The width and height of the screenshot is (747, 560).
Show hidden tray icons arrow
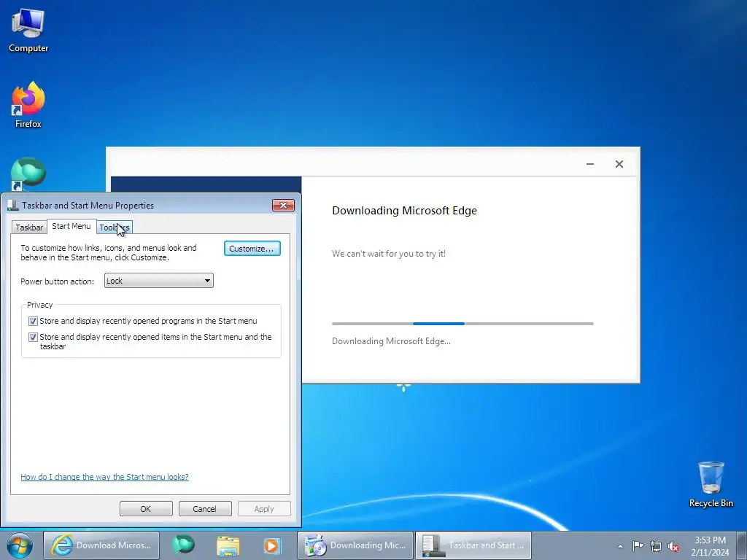tap(620, 546)
